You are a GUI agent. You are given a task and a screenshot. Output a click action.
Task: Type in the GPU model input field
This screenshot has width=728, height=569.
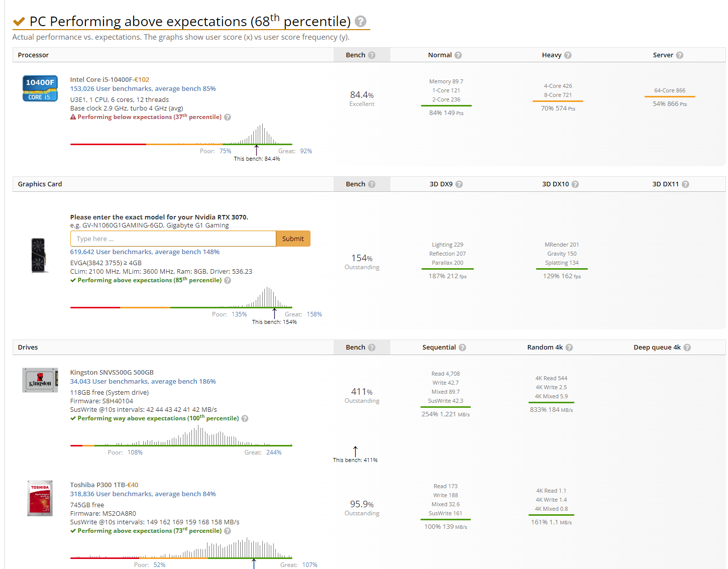173,239
